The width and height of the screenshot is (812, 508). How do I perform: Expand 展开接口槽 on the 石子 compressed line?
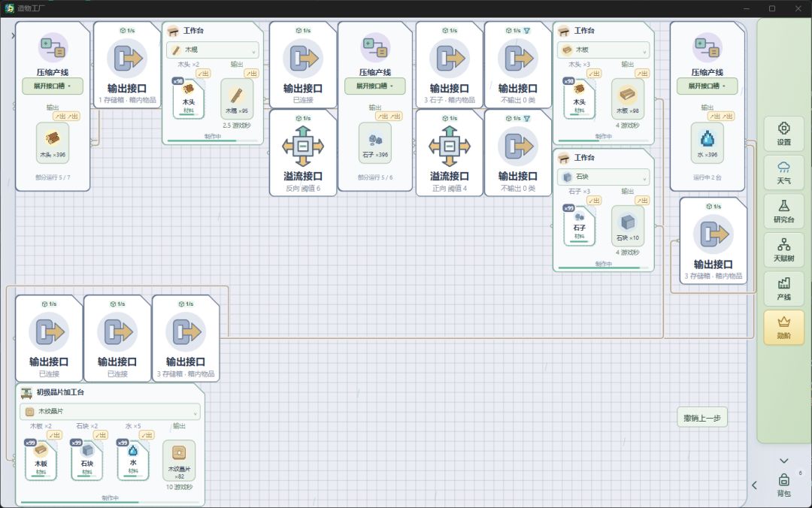(375, 86)
